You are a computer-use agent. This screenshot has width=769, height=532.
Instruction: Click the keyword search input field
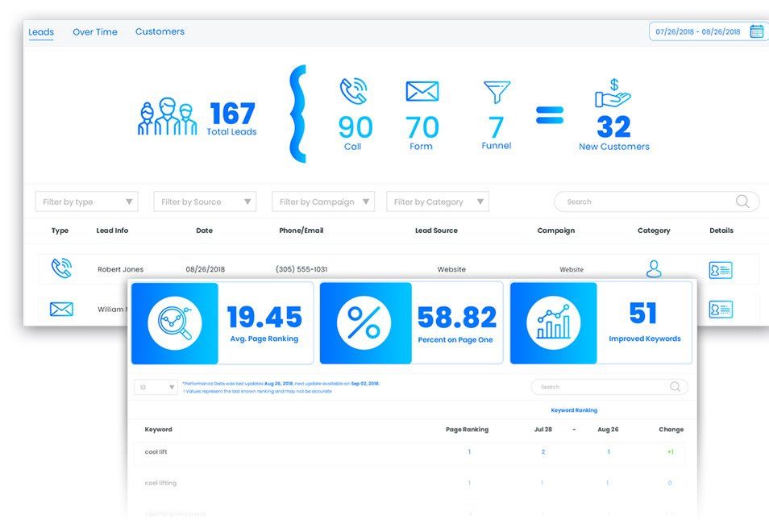click(x=609, y=387)
